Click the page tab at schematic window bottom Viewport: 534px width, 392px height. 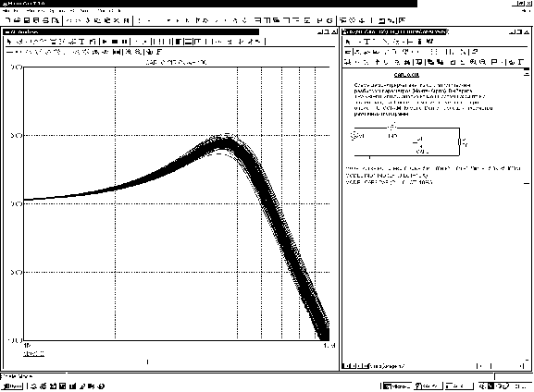coord(387,366)
